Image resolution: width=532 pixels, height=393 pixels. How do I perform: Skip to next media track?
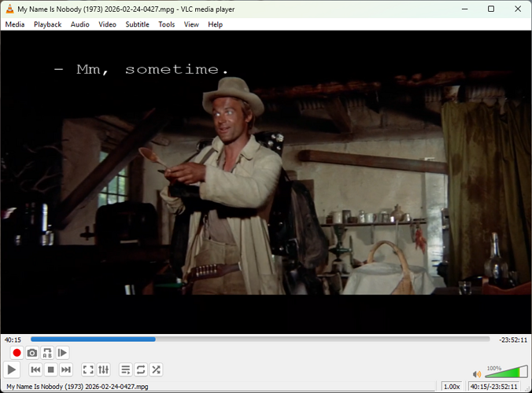66,369
